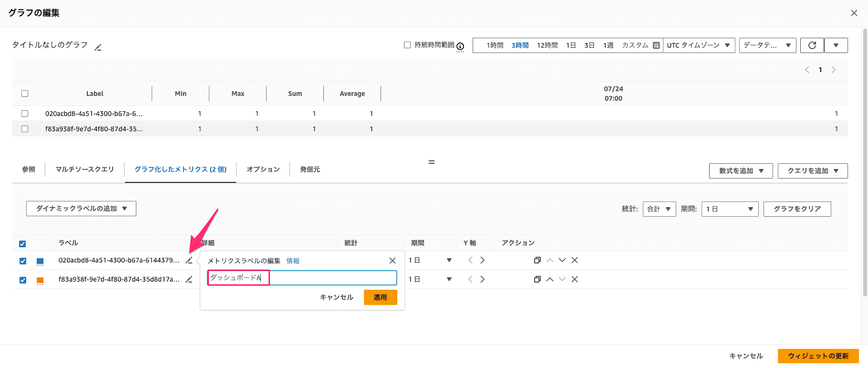The image size is (868, 368).
Task: Click the Clear graph button
Action: pyautogui.click(x=797, y=209)
